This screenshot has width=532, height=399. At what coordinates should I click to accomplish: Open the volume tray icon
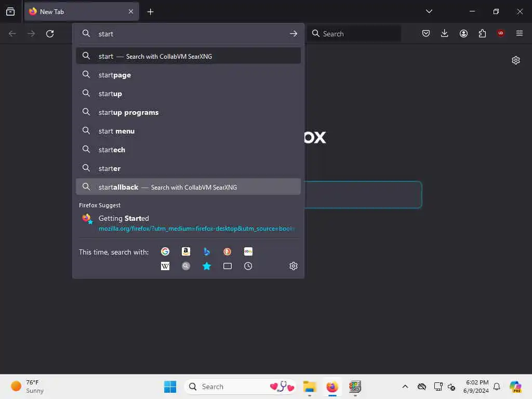[451, 387]
